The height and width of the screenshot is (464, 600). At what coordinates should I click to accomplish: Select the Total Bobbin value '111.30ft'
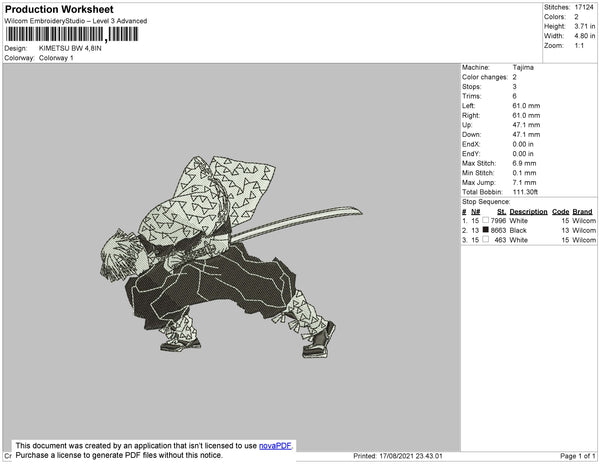click(525, 192)
